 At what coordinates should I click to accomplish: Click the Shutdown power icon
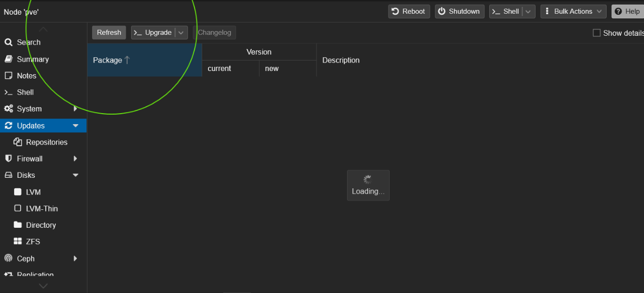(442, 12)
